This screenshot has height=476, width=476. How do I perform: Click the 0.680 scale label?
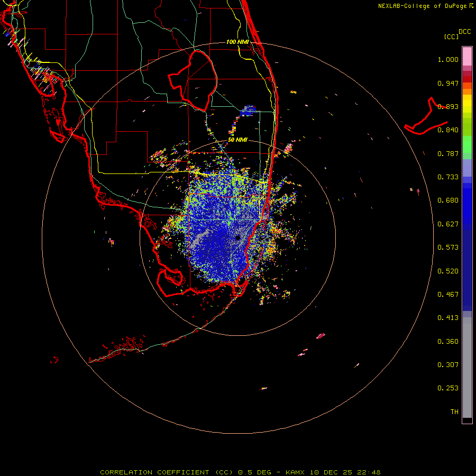(x=448, y=200)
